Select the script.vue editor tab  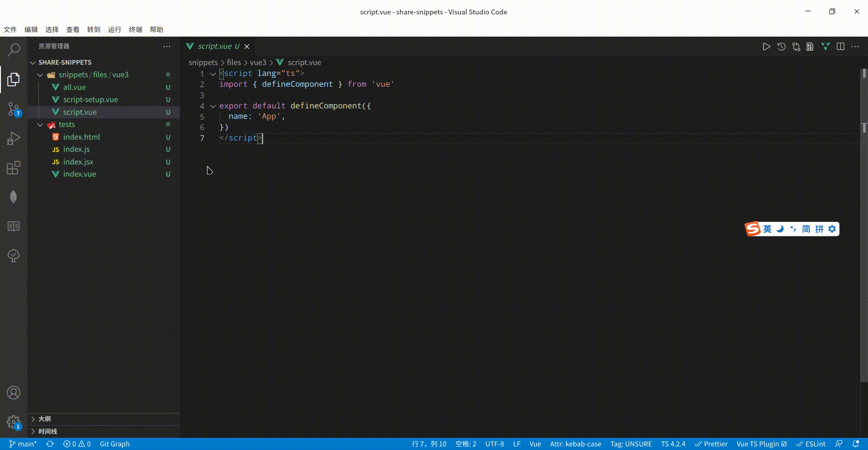tap(218, 47)
